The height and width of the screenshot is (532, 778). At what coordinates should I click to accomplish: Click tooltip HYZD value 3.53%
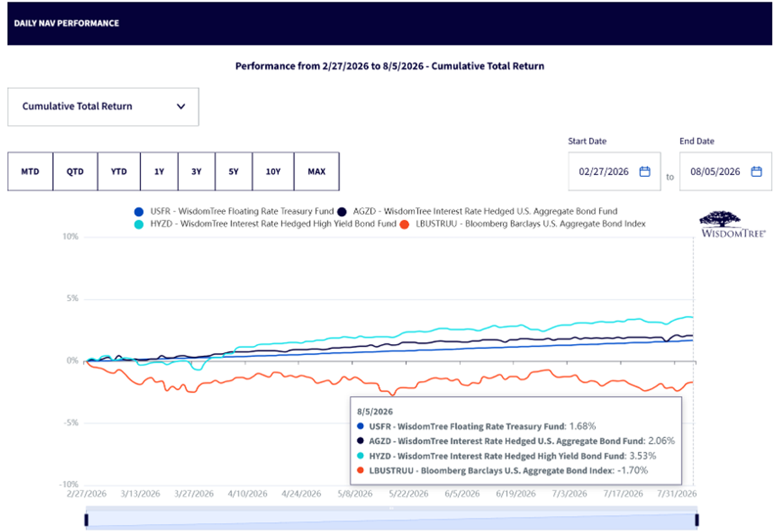click(x=642, y=456)
